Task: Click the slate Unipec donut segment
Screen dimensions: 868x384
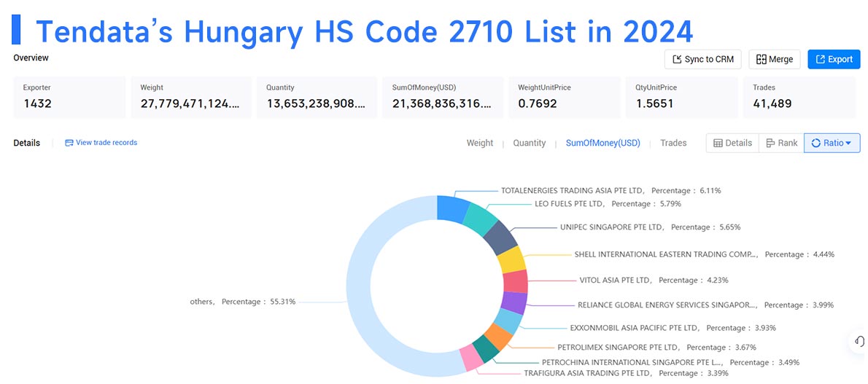Action: point(500,236)
